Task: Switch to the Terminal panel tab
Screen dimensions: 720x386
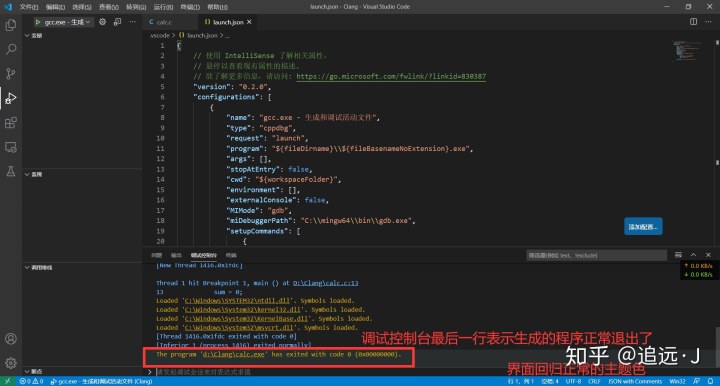Action: point(231,255)
